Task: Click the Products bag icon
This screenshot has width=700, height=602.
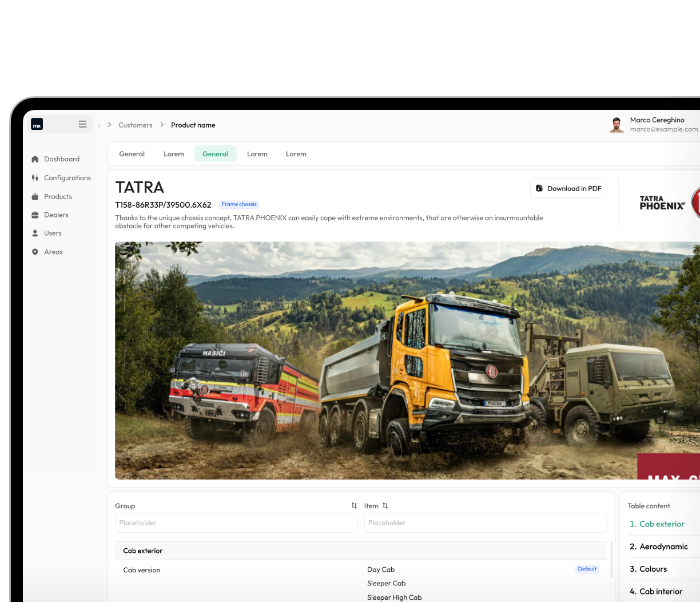Action: tap(35, 196)
